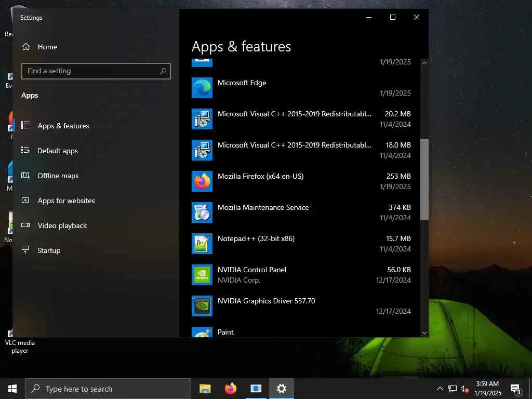This screenshot has height=399, width=532.
Task: Open Startup settings page
Action: click(x=49, y=251)
